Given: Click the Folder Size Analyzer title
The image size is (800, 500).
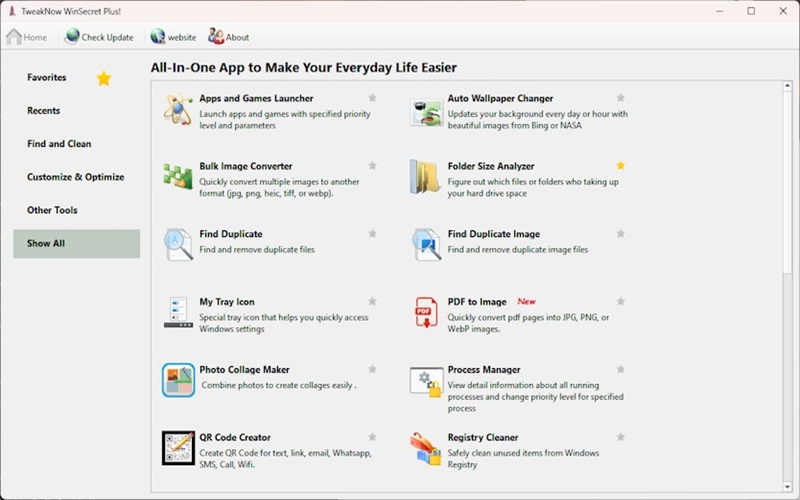Looking at the screenshot, I should coord(491,166).
